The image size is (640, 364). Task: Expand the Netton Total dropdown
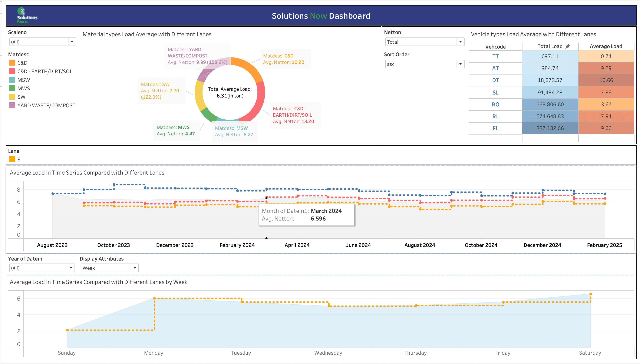pyautogui.click(x=460, y=42)
